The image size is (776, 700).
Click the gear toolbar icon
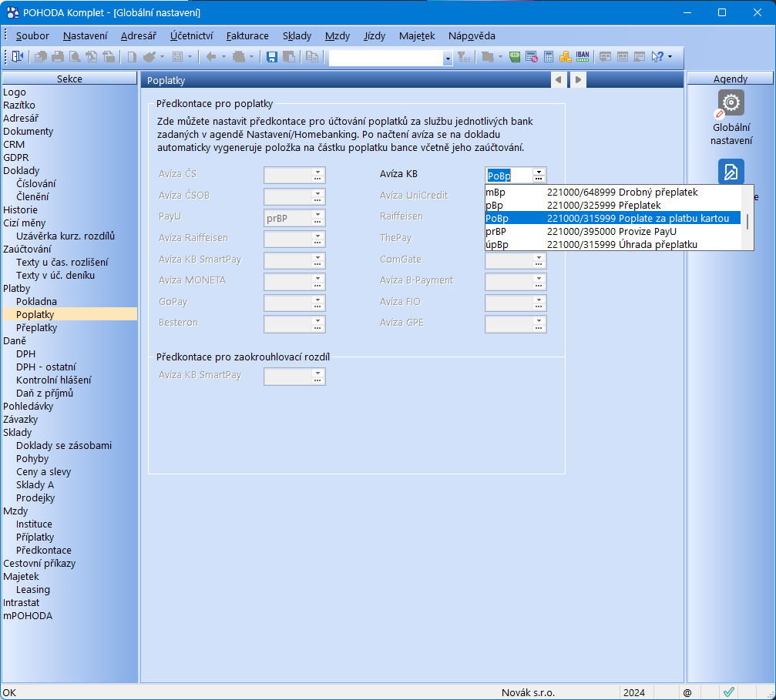pos(239,57)
